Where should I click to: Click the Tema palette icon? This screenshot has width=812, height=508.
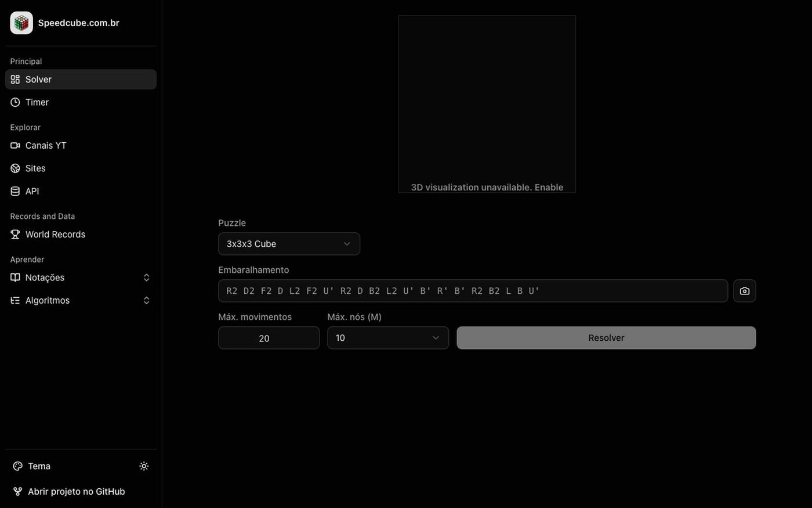[x=17, y=466]
